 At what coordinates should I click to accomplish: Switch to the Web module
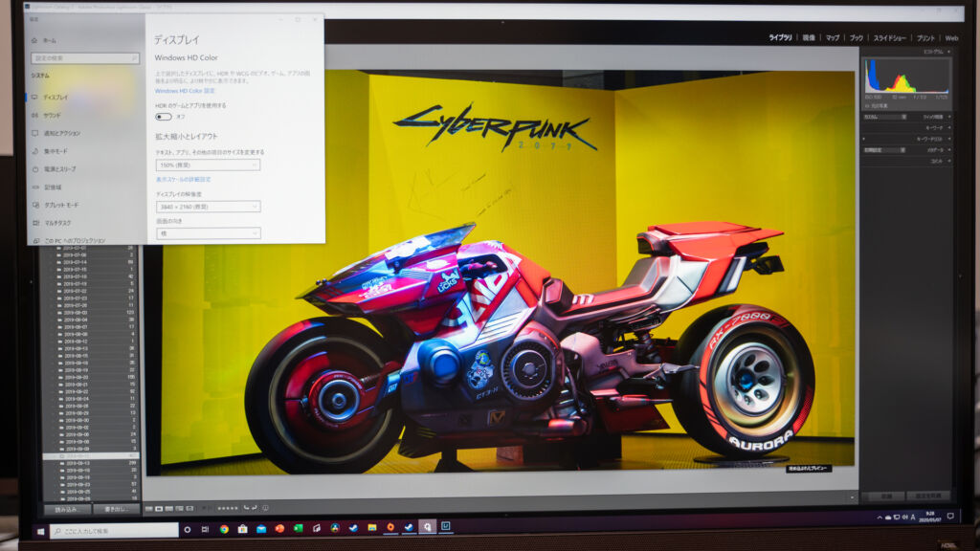pyautogui.click(x=952, y=38)
